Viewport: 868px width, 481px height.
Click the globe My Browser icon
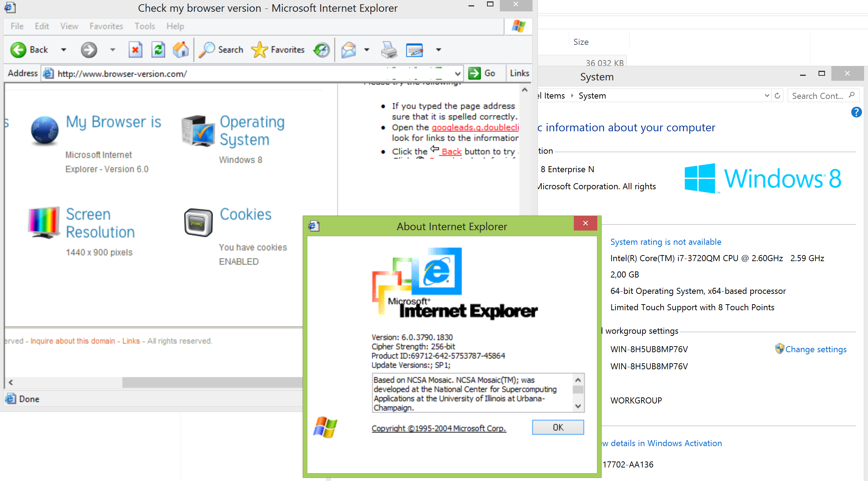(44, 131)
